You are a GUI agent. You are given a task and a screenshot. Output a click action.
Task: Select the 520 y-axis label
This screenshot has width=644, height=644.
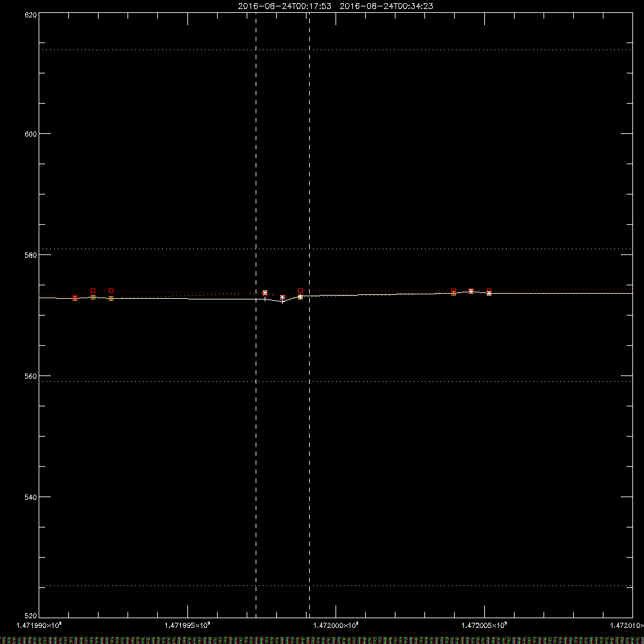tap(31, 616)
